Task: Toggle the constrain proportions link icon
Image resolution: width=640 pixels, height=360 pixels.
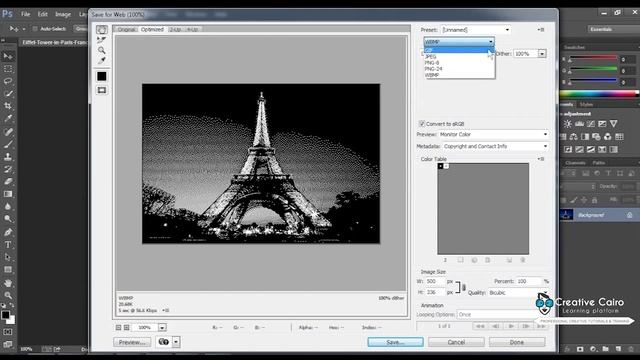Action: 464,287
